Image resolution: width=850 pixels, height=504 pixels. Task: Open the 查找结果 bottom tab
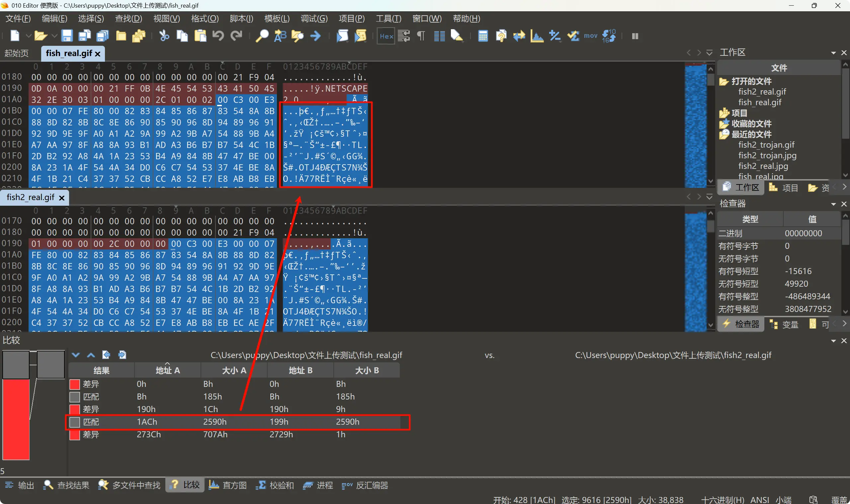[x=67, y=485]
